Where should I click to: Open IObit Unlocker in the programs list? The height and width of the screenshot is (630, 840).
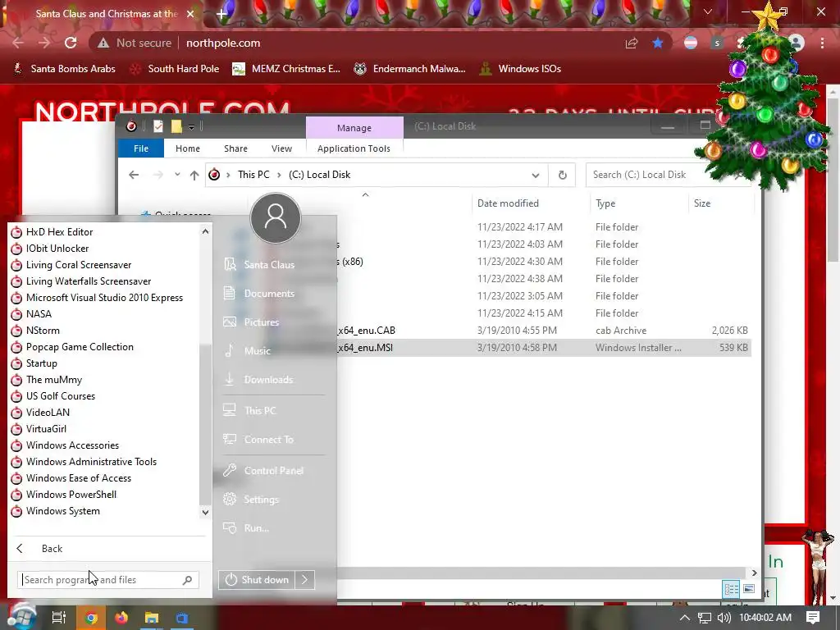click(57, 249)
